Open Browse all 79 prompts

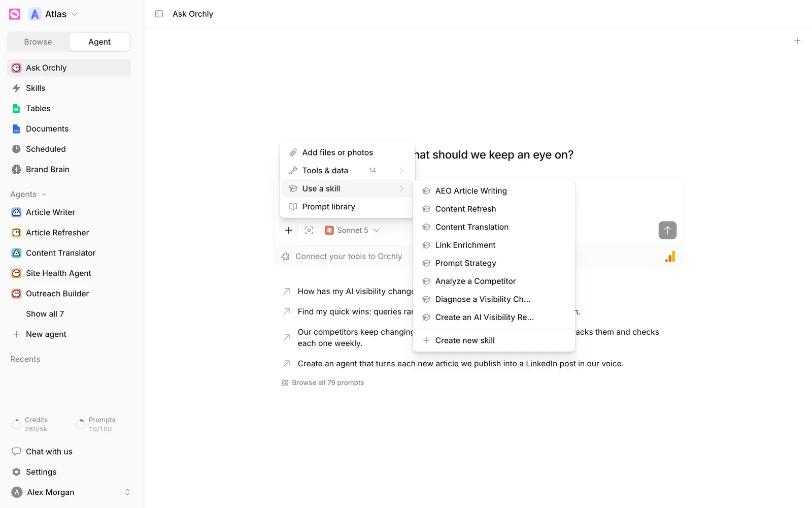coord(323,383)
